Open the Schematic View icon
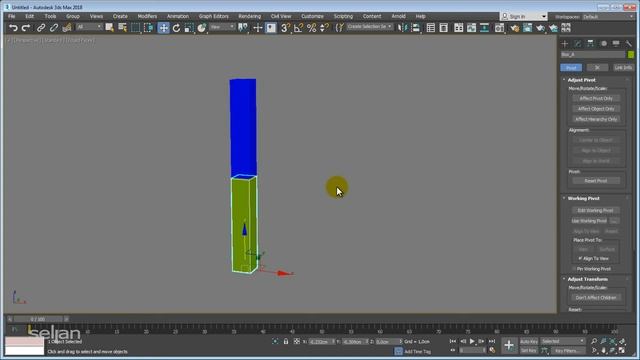Viewport: 640px width, 360px height. pyautogui.click(x=484, y=28)
